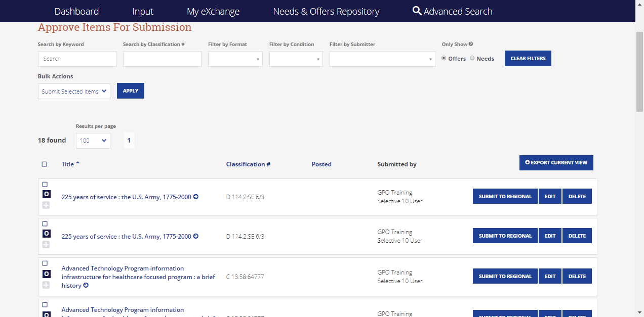Expand the second 225 years of service row with its plus icon

[46, 245]
